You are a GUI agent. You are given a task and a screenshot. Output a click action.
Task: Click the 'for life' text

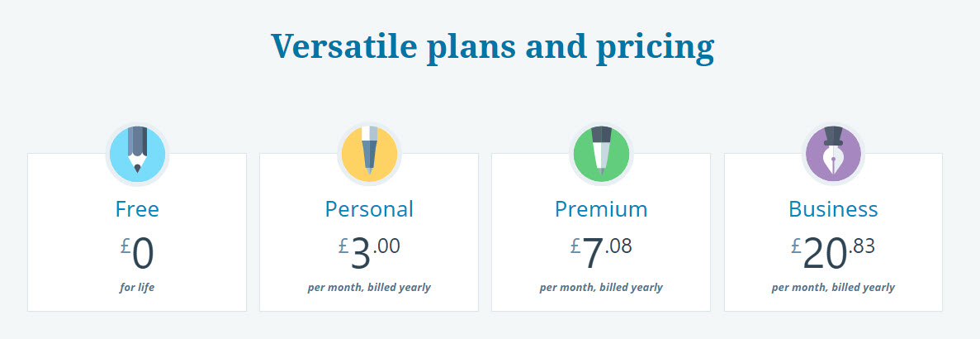pyautogui.click(x=137, y=288)
